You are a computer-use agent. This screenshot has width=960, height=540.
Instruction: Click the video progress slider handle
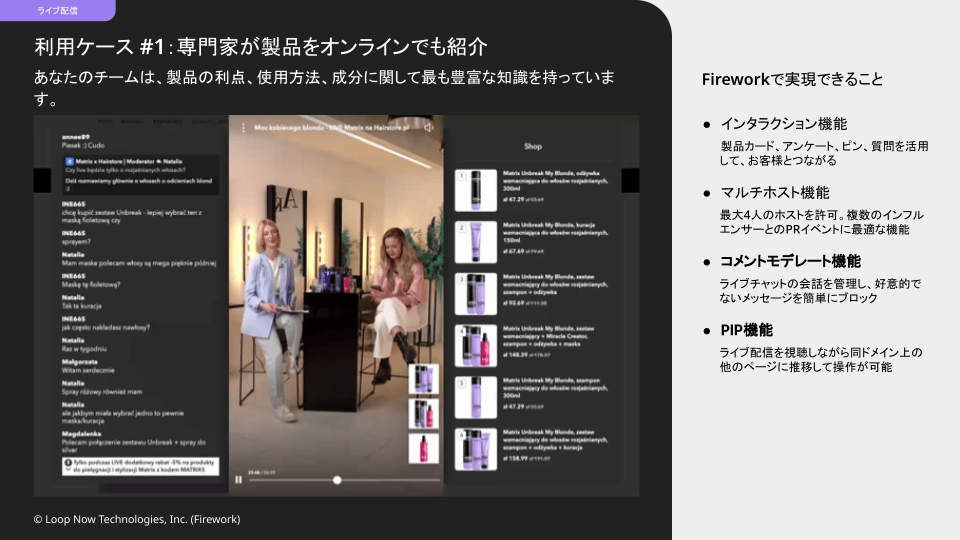pyautogui.click(x=337, y=480)
